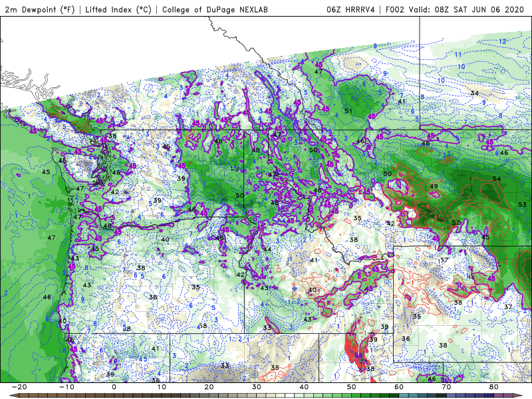This screenshot has width=532, height=399.
Task: Click the 52 dewpoint value on the map
Action: coord(456,223)
